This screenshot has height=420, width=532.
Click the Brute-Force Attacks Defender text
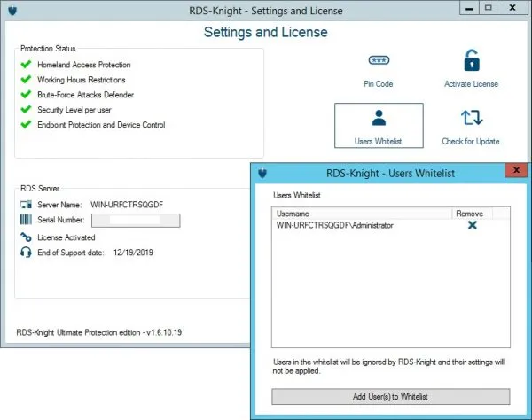click(x=85, y=95)
